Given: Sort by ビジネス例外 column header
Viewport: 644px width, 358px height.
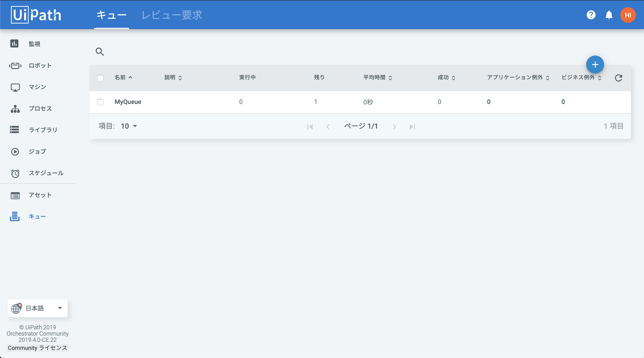Looking at the screenshot, I should [581, 78].
